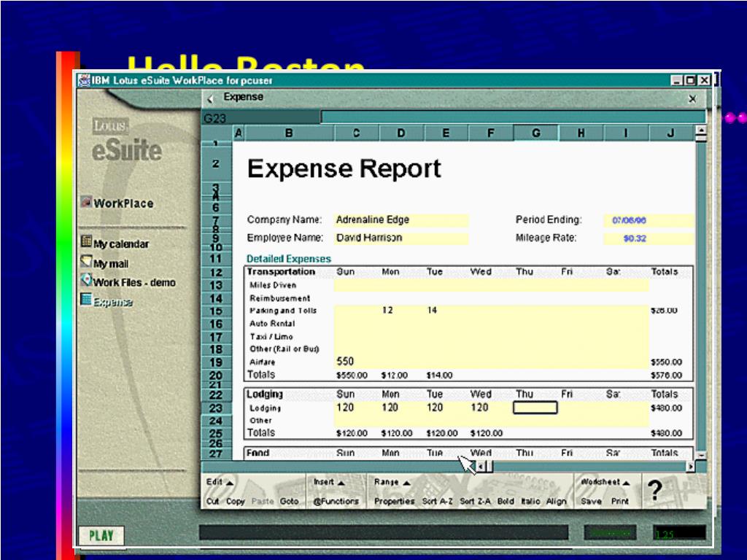Click the Miles Driven row label
The height and width of the screenshot is (560, 747).
pyautogui.click(x=273, y=285)
